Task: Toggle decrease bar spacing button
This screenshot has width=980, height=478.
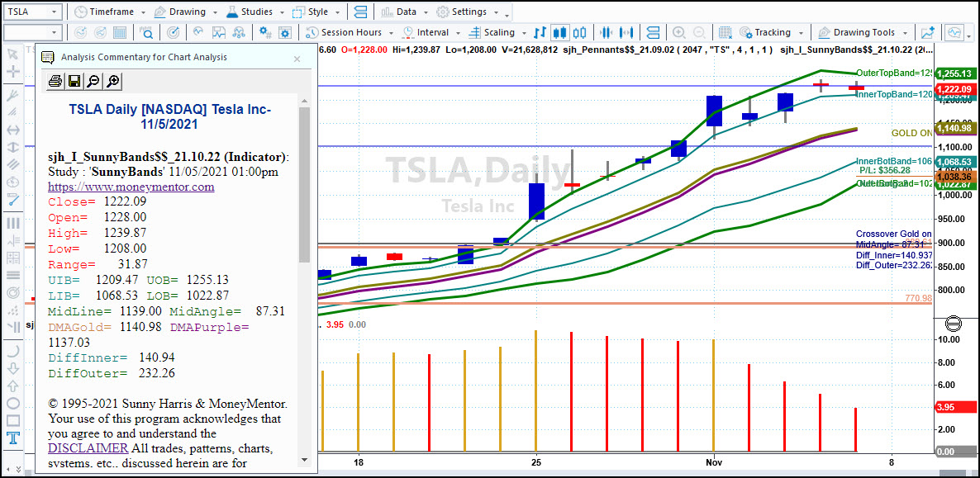Action: click(607, 32)
